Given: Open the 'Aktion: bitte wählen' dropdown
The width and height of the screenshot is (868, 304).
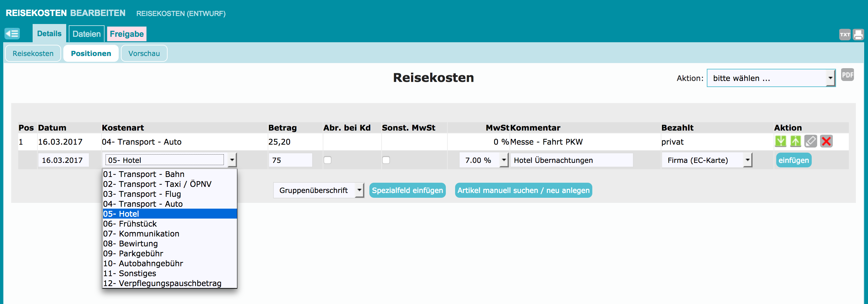Looking at the screenshot, I should coord(771,78).
